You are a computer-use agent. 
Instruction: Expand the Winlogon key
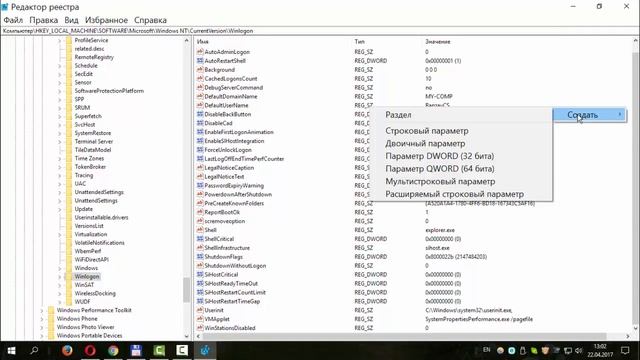point(60,276)
